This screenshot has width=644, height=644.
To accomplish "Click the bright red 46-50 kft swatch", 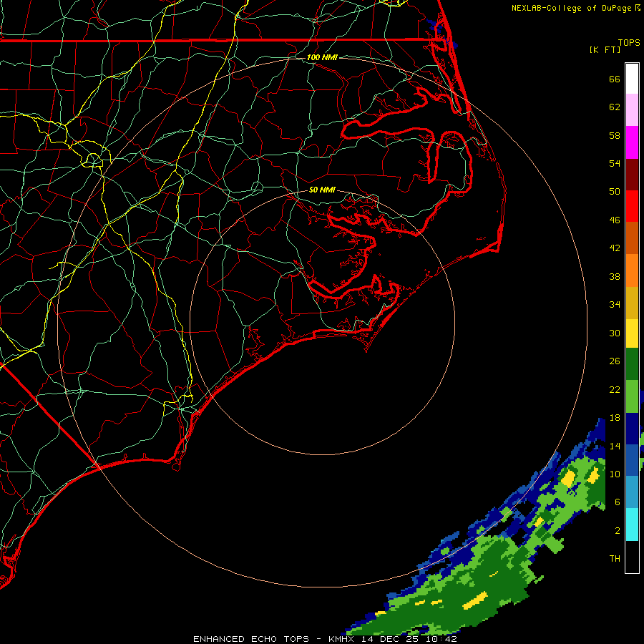I will pyautogui.click(x=632, y=206).
